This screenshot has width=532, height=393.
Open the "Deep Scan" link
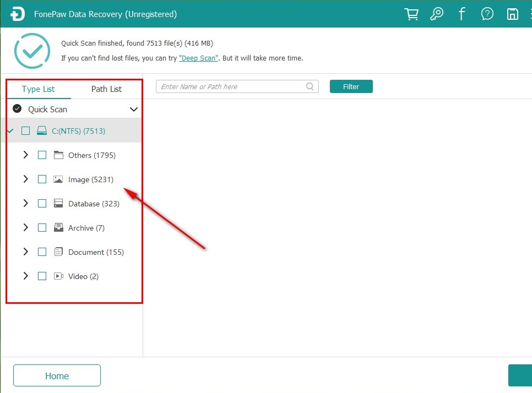(x=198, y=58)
